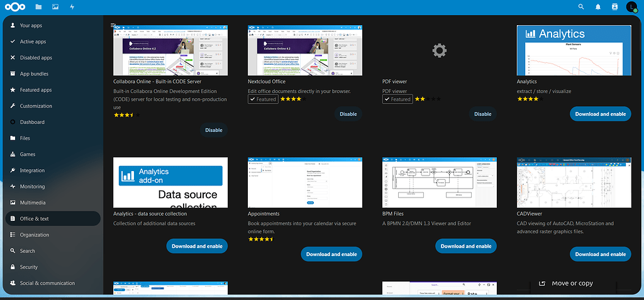644x300 pixels.
Task: Select Disabled apps category
Action: pyautogui.click(x=53, y=57)
